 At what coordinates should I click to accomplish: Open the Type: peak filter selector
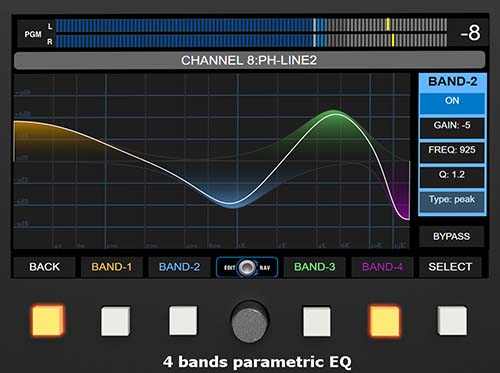(x=452, y=201)
